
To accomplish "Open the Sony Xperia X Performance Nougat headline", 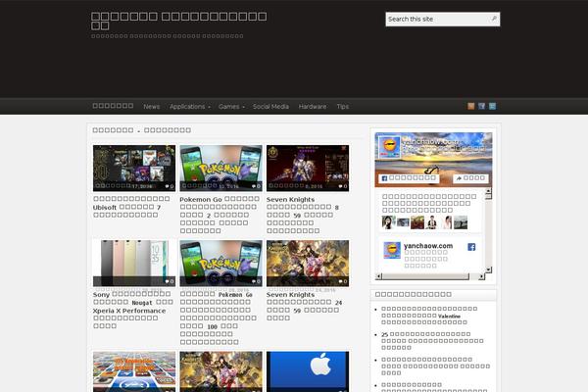I will tap(133, 310).
